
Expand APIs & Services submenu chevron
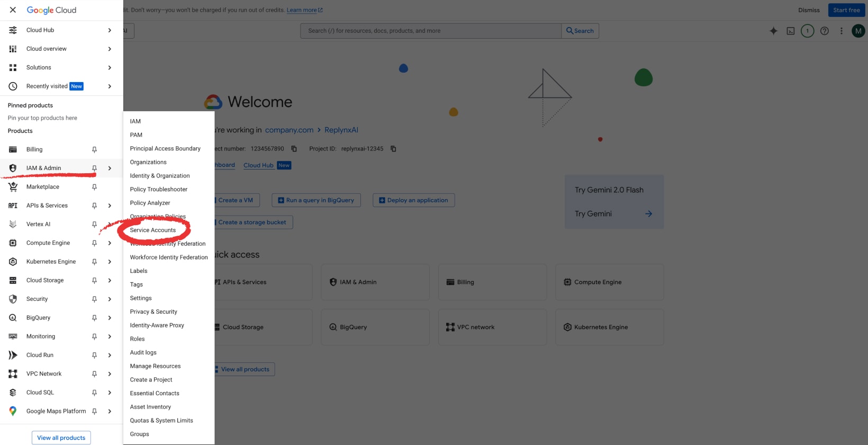tap(110, 206)
